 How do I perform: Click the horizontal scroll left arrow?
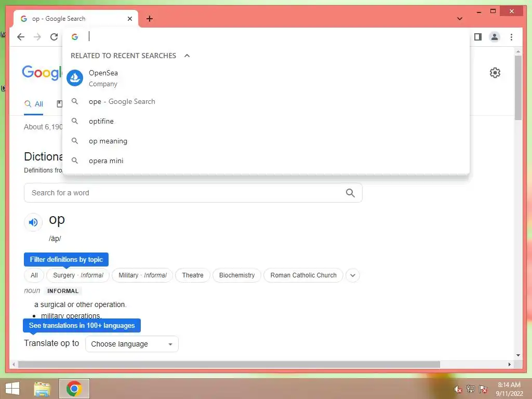(14, 364)
